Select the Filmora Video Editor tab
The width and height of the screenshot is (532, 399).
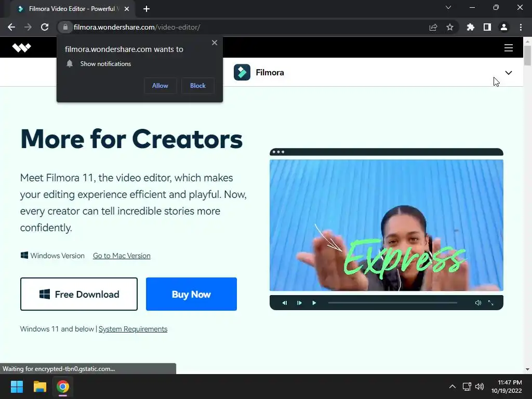[x=73, y=9]
